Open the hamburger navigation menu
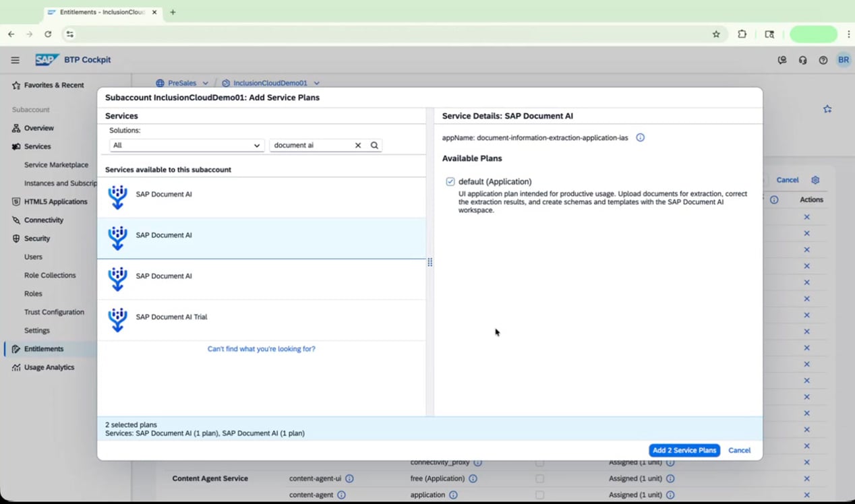The width and height of the screenshot is (855, 504). point(15,60)
